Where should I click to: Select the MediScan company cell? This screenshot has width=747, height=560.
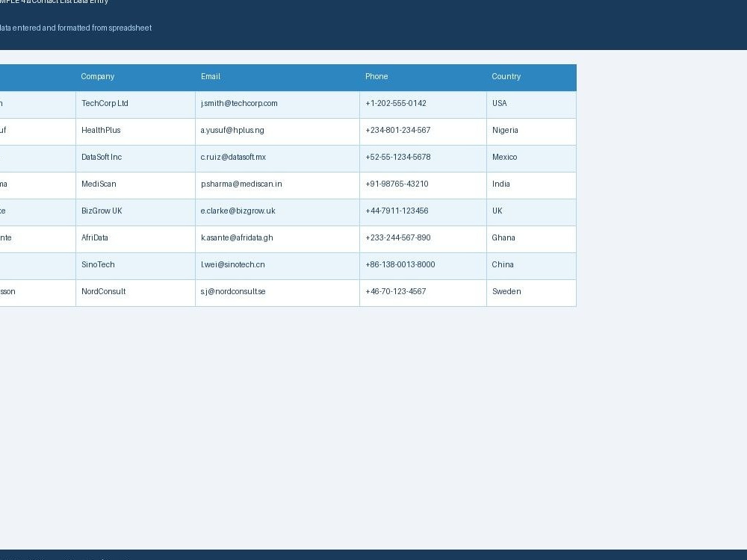(135, 185)
